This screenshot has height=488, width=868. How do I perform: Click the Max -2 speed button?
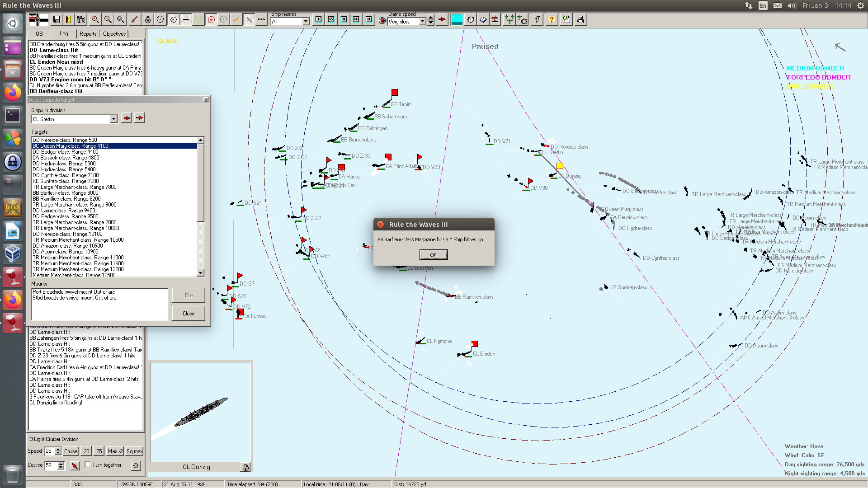click(115, 451)
